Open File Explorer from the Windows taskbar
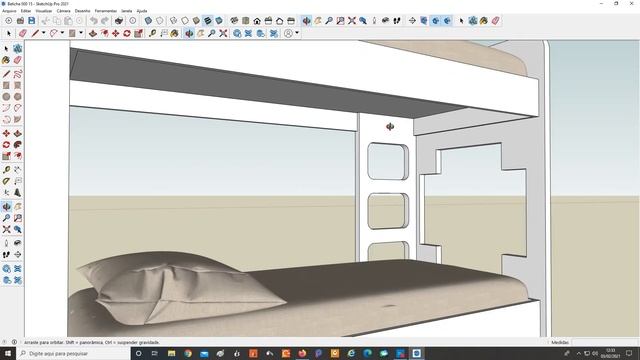This screenshot has height=360, width=640. pyautogui.click(x=171, y=353)
